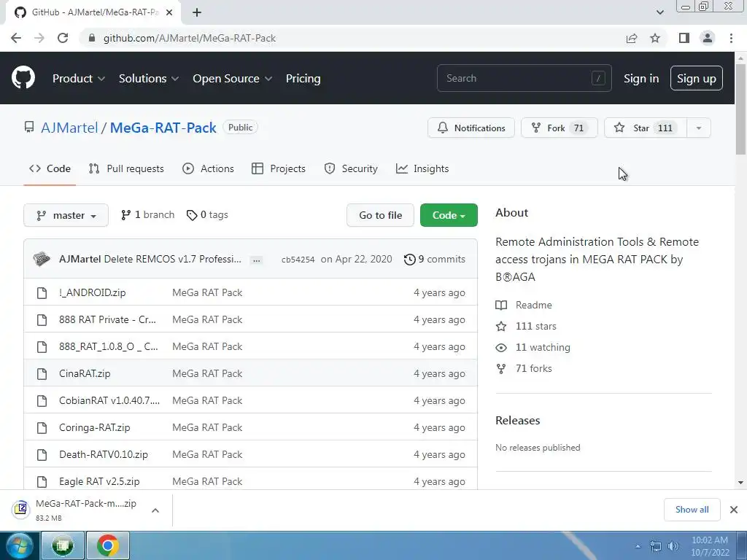Screen dimensions: 747x560
Task: Open commit hash cb54254
Action: pyautogui.click(x=298, y=260)
